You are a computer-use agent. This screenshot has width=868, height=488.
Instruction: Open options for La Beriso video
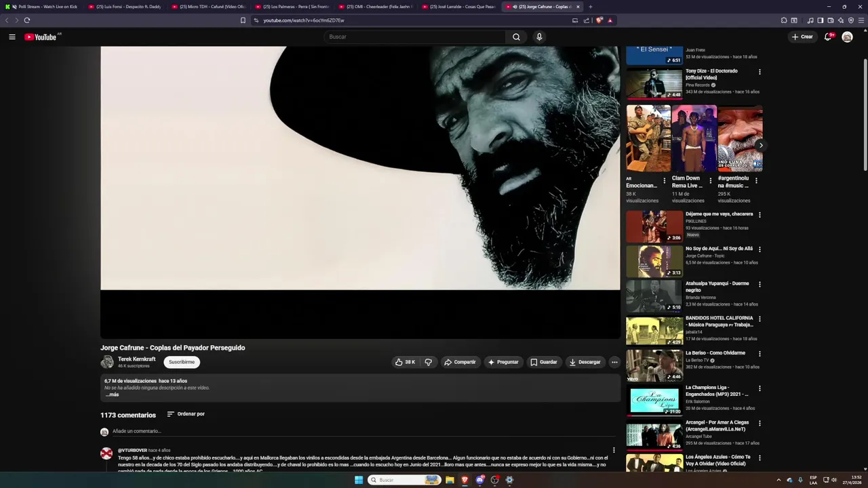[759, 354]
